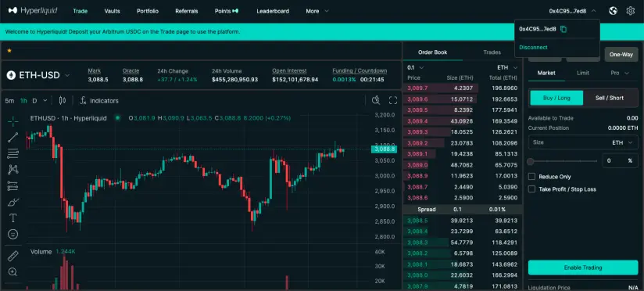Viewport: 644px width, 291px height.
Task: Open the Size ETH currency dropdown
Action: pyautogui.click(x=623, y=142)
